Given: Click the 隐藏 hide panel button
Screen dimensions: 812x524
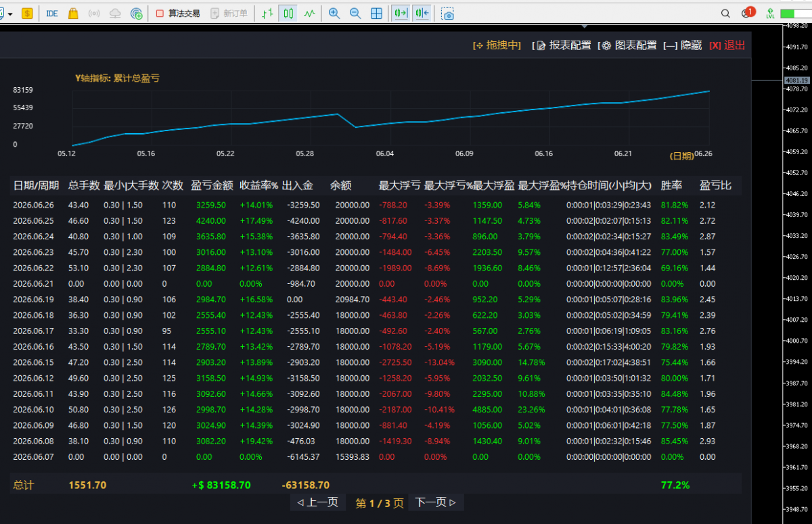Looking at the screenshot, I should pyautogui.click(x=683, y=45).
